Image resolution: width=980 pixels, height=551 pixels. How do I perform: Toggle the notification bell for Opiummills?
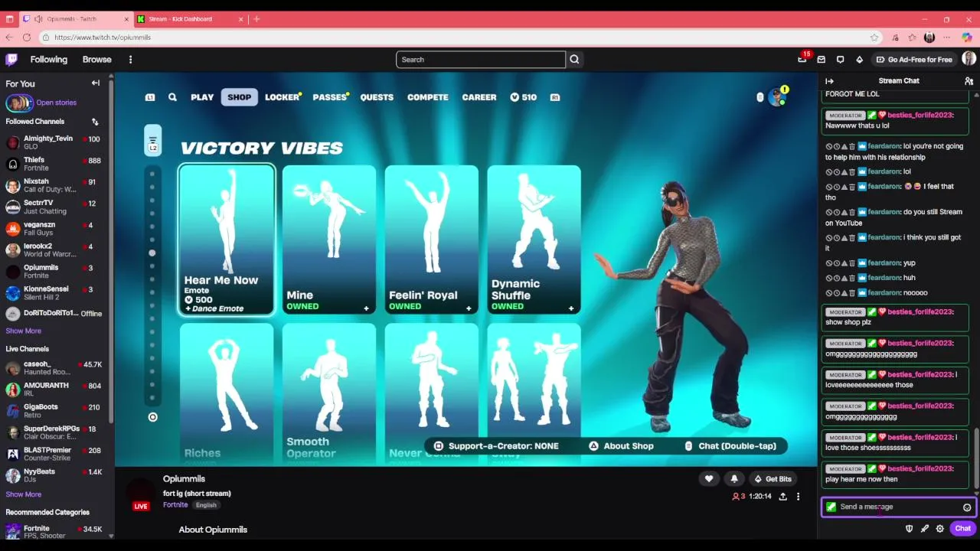733,479
